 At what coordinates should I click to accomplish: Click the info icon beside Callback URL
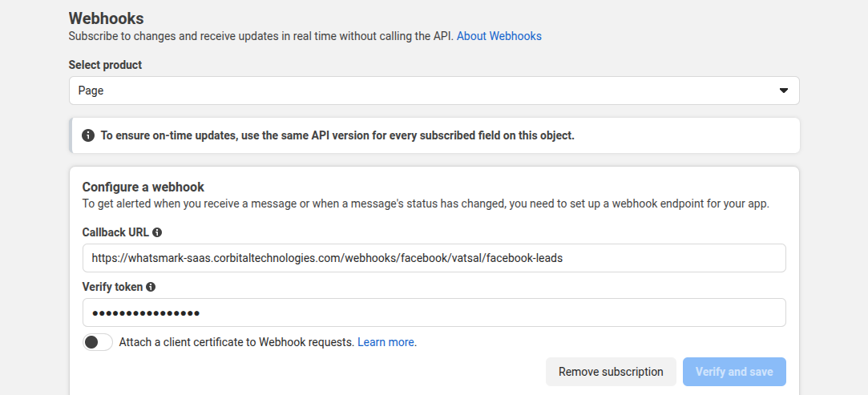pos(157,232)
